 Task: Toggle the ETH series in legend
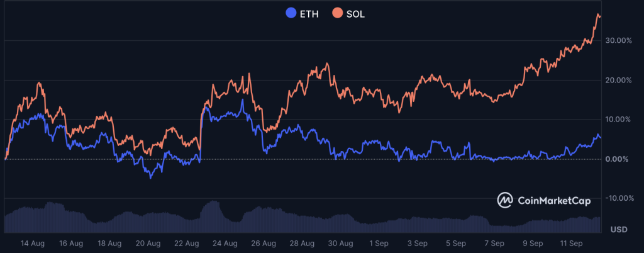[x=302, y=14]
